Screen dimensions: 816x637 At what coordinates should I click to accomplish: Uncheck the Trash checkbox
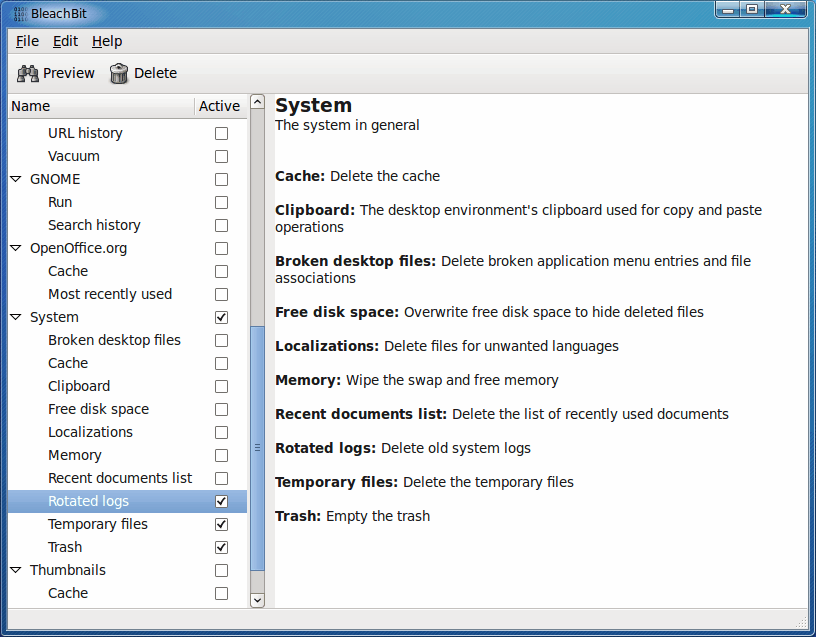coord(221,547)
